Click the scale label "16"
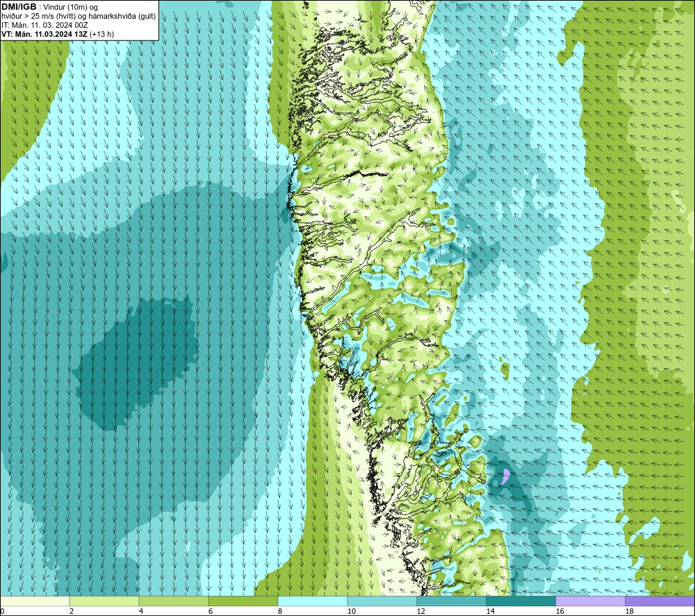695x616 pixels. (559, 612)
